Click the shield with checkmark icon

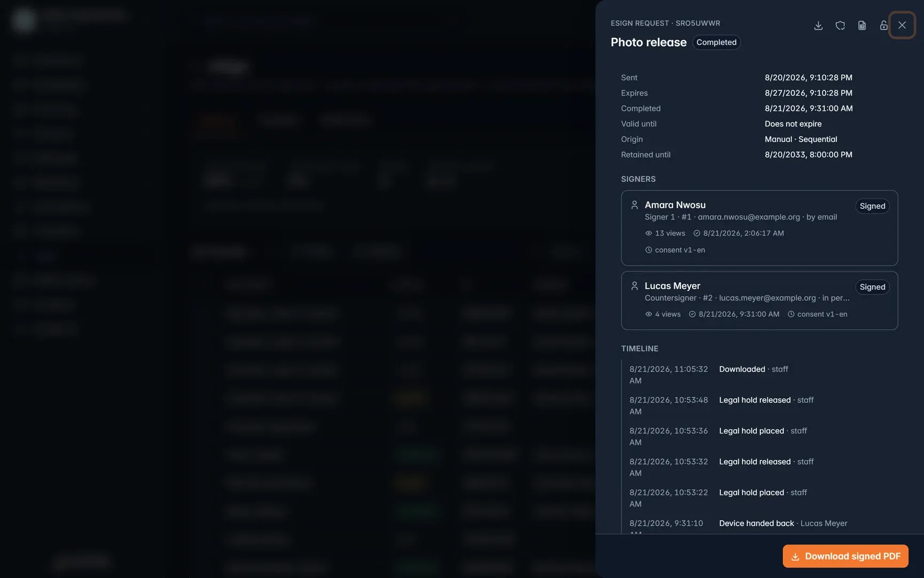(x=840, y=25)
